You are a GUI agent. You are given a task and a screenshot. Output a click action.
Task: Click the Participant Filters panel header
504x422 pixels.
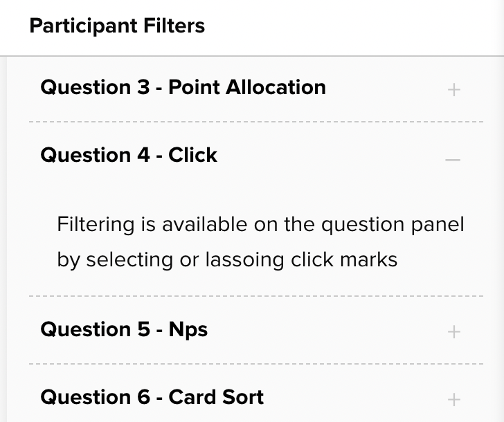point(117,26)
